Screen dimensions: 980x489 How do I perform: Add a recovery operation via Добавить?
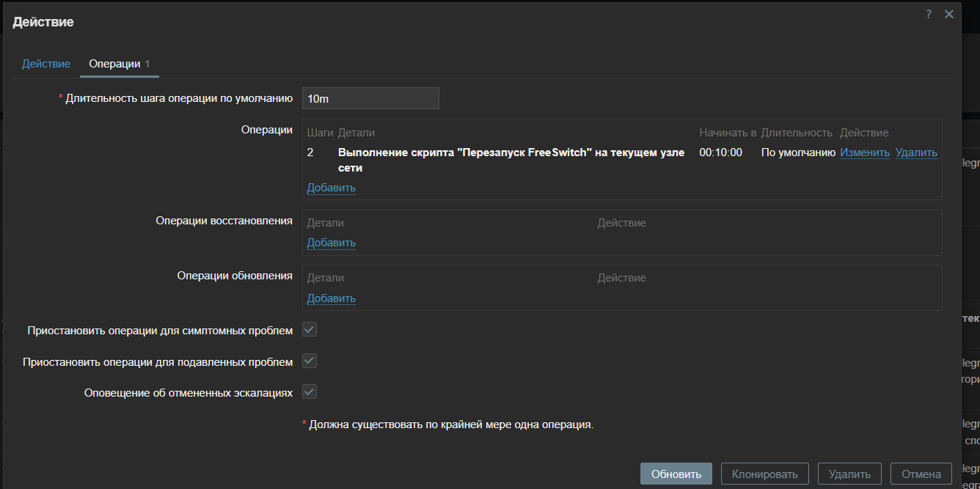pyautogui.click(x=331, y=243)
